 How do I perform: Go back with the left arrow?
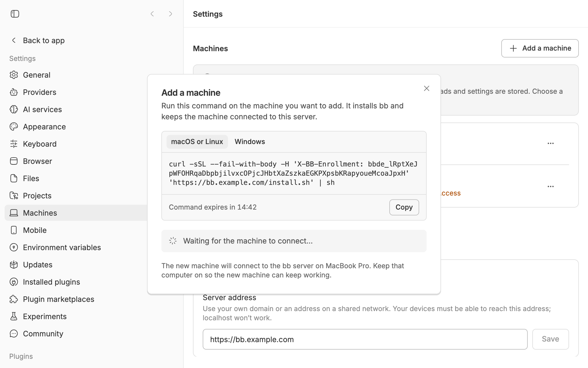[x=152, y=14]
